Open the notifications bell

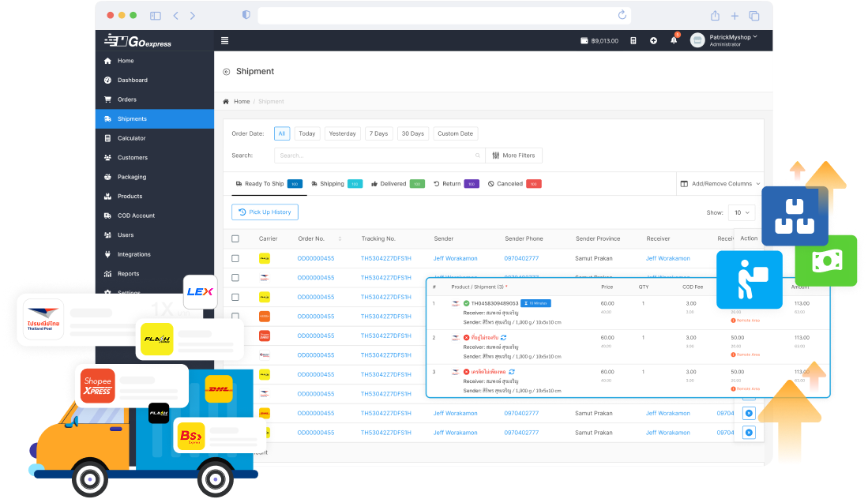click(674, 40)
